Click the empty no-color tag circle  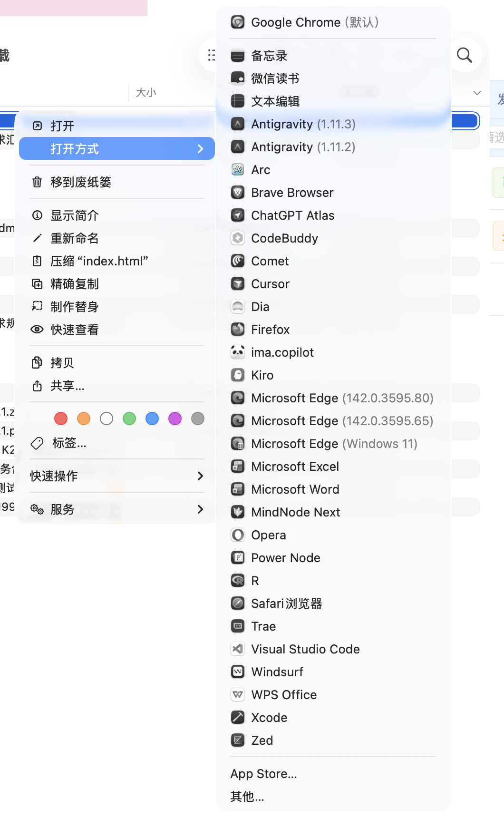pos(107,419)
